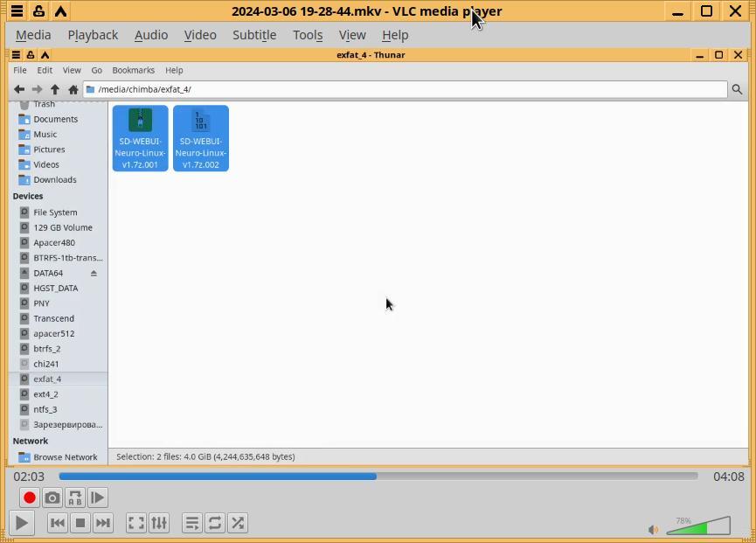The width and height of the screenshot is (756, 543).
Task: Select file SD-WEBUI-Neuro-Linux-v1.7z.002
Action: coord(201,138)
